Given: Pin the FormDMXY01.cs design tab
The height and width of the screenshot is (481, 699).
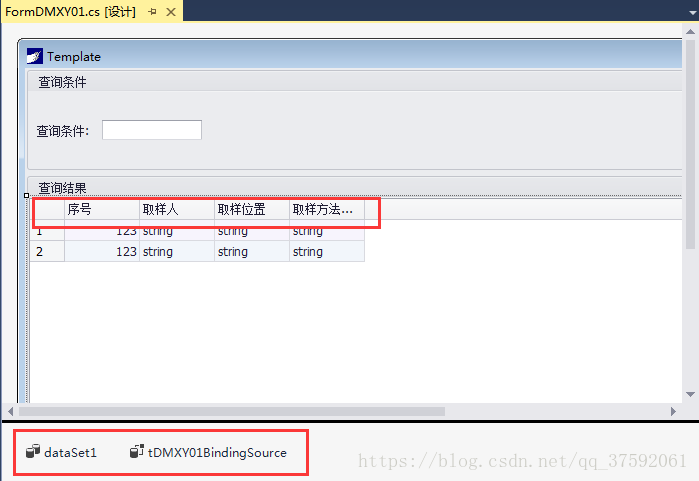Looking at the screenshot, I should (152, 12).
